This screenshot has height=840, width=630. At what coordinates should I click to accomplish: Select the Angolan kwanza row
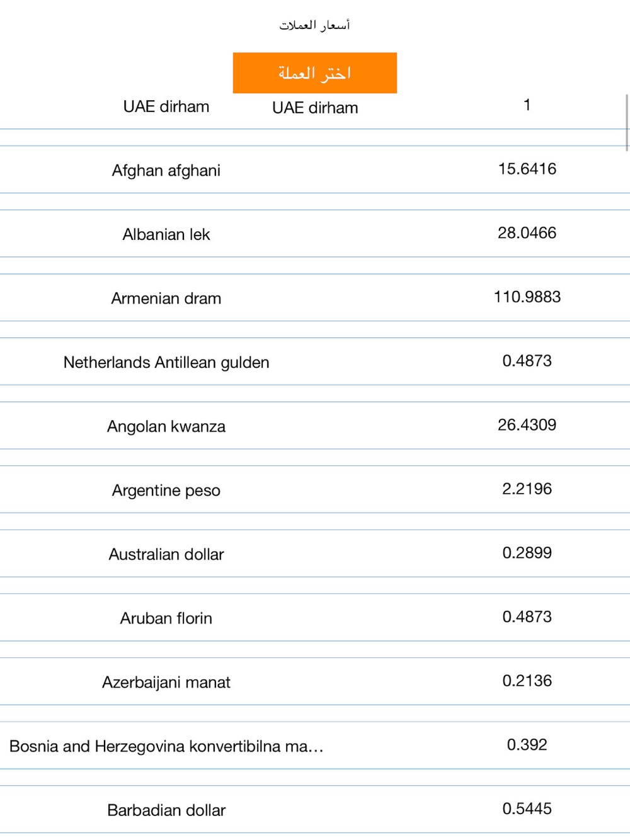(166, 426)
